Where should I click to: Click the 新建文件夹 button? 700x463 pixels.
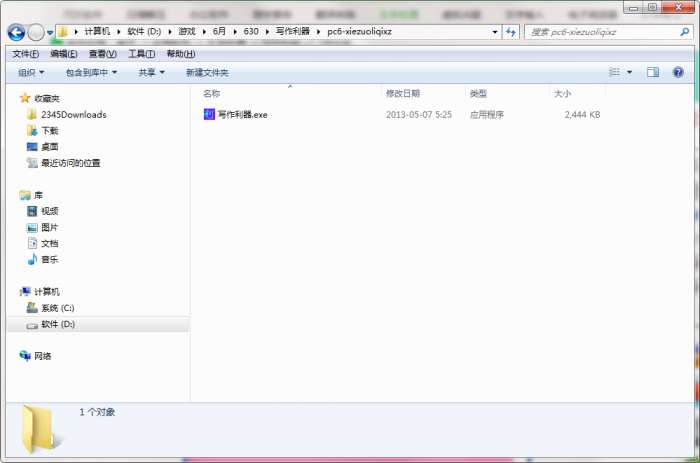pos(207,72)
